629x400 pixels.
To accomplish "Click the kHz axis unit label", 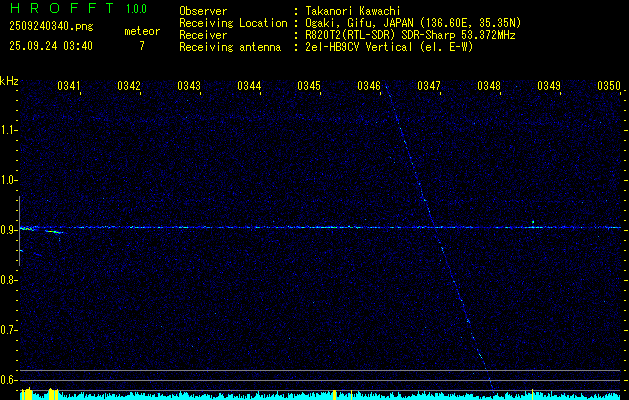I will pos(9,81).
